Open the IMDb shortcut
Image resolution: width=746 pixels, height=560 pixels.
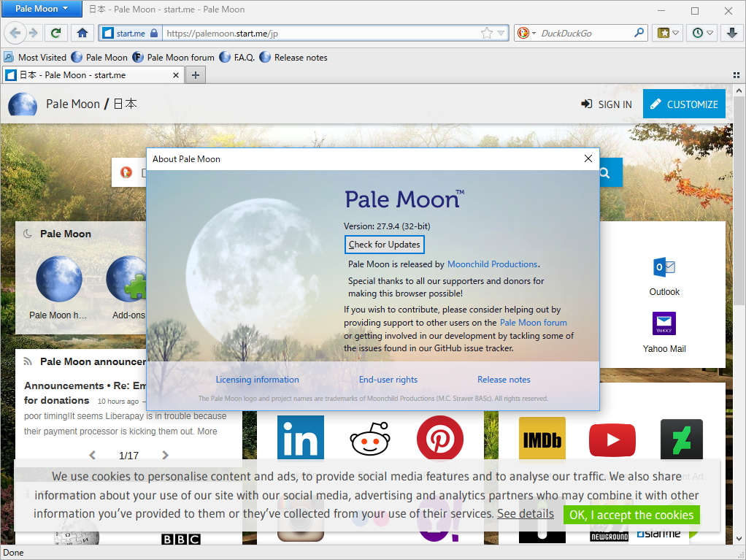click(x=542, y=439)
